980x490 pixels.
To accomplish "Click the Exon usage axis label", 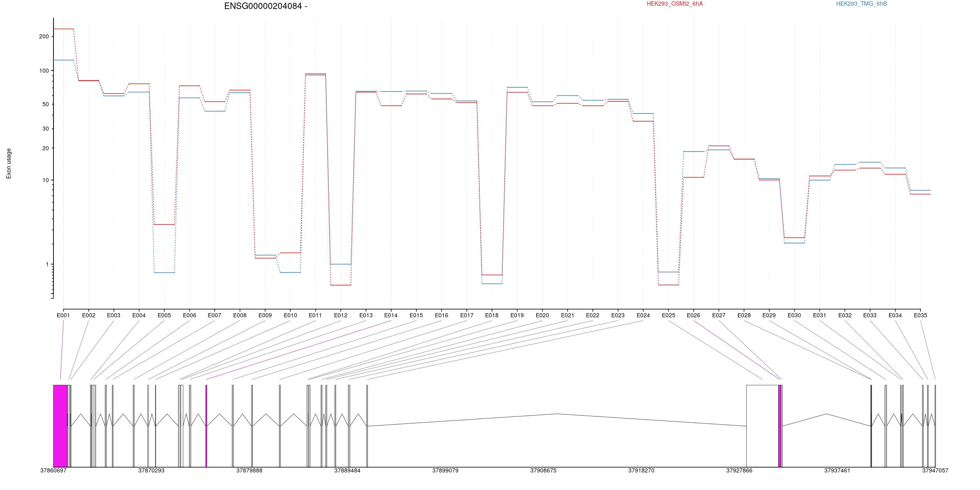I will click(x=9, y=163).
